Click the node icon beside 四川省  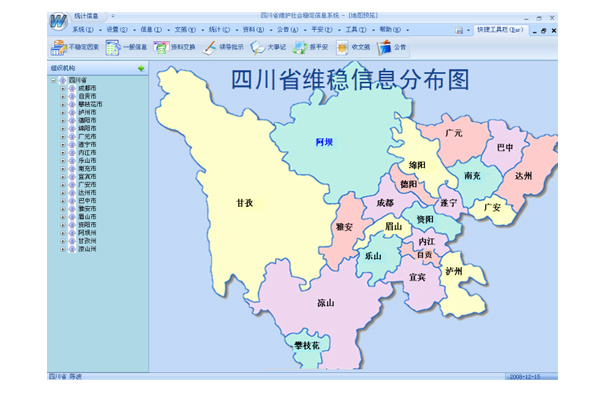[x=62, y=80]
